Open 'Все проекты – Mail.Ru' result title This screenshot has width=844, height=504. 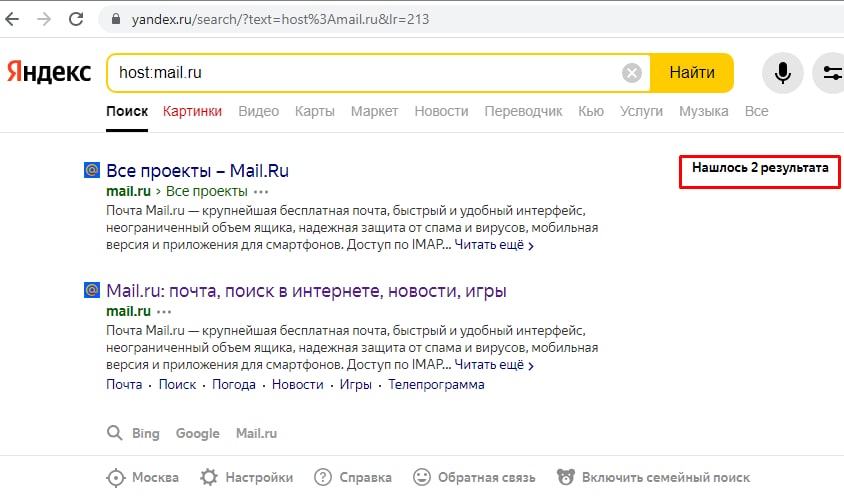pos(198,171)
